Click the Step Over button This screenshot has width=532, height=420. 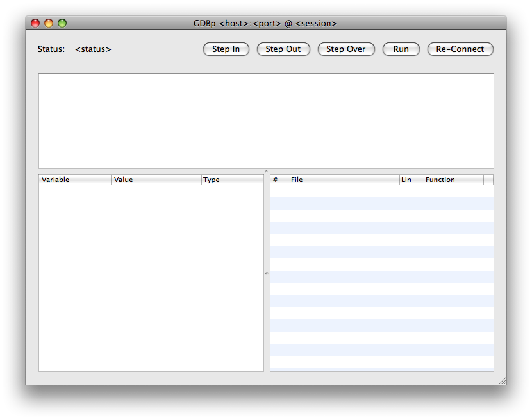[x=346, y=49]
